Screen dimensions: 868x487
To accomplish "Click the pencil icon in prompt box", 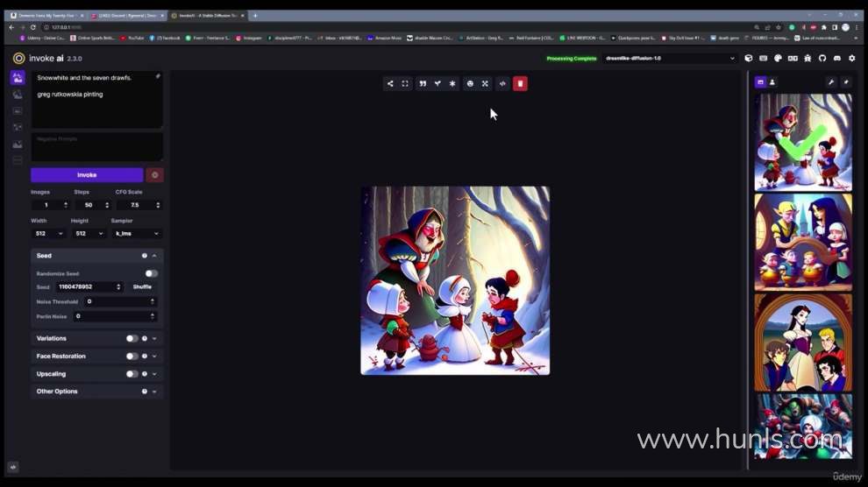I will (158, 76).
